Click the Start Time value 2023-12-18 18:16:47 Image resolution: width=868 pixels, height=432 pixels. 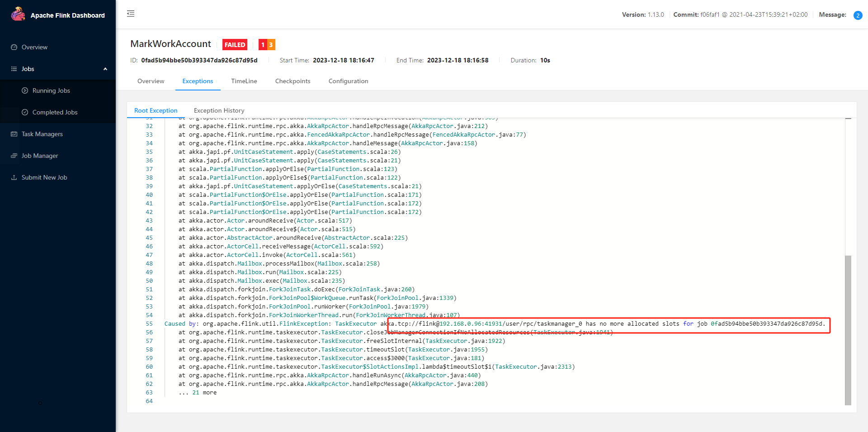(x=344, y=60)
